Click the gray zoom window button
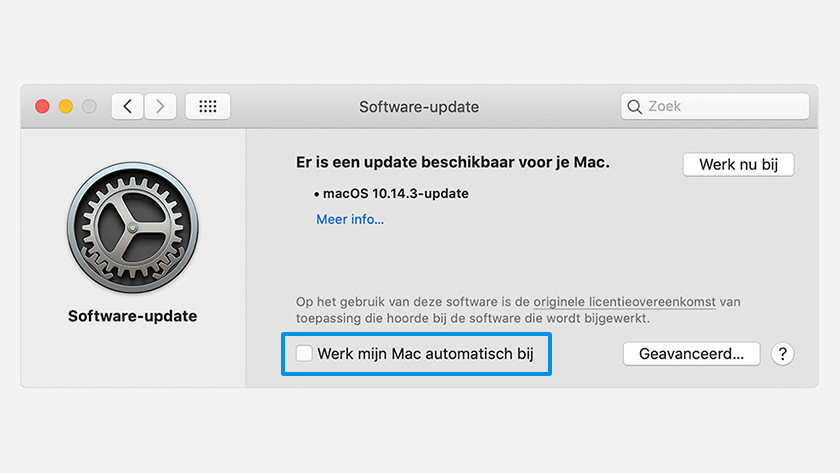Viewport: 840px width, 473px height. (90, 106)
